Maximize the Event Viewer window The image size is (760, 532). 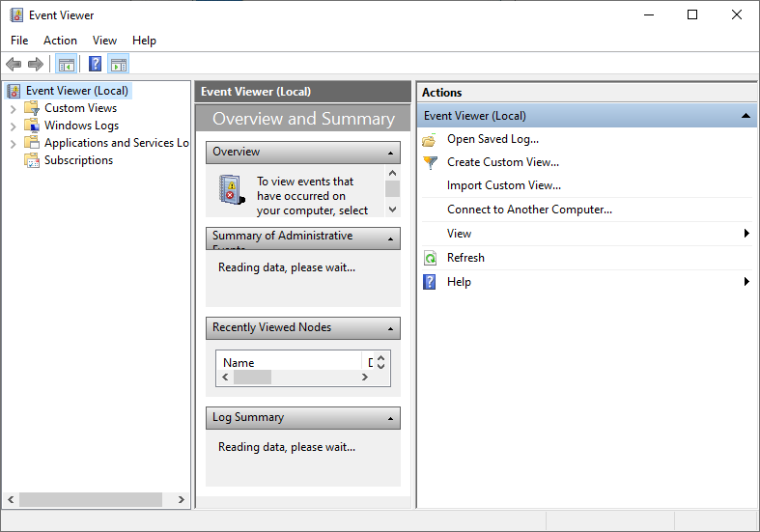pyautogui.click(x=692, y=15)
